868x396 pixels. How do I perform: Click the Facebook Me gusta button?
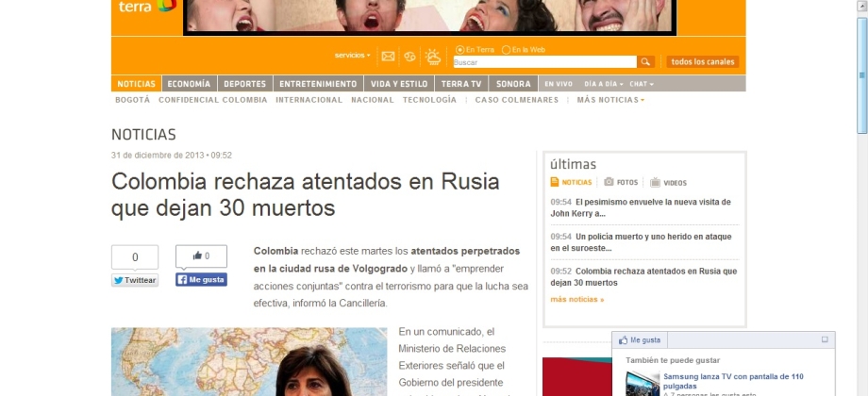click(202, 280)
